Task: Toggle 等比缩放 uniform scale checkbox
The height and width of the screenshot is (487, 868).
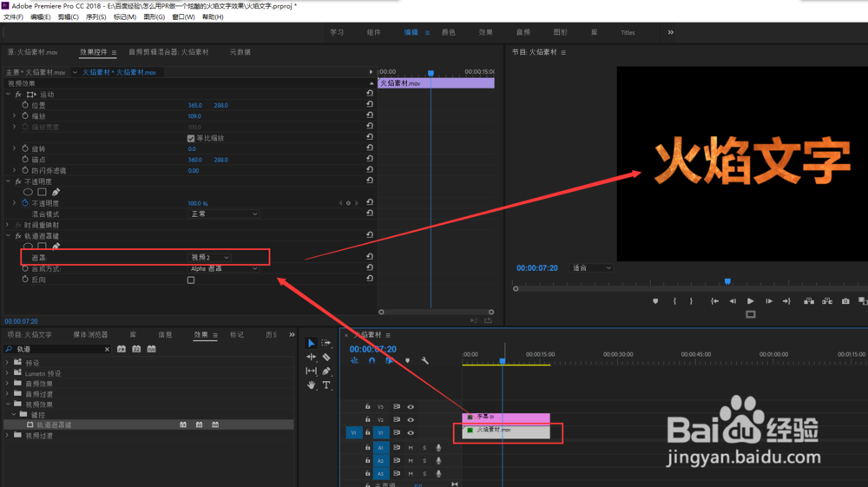Action: [191, 138]
